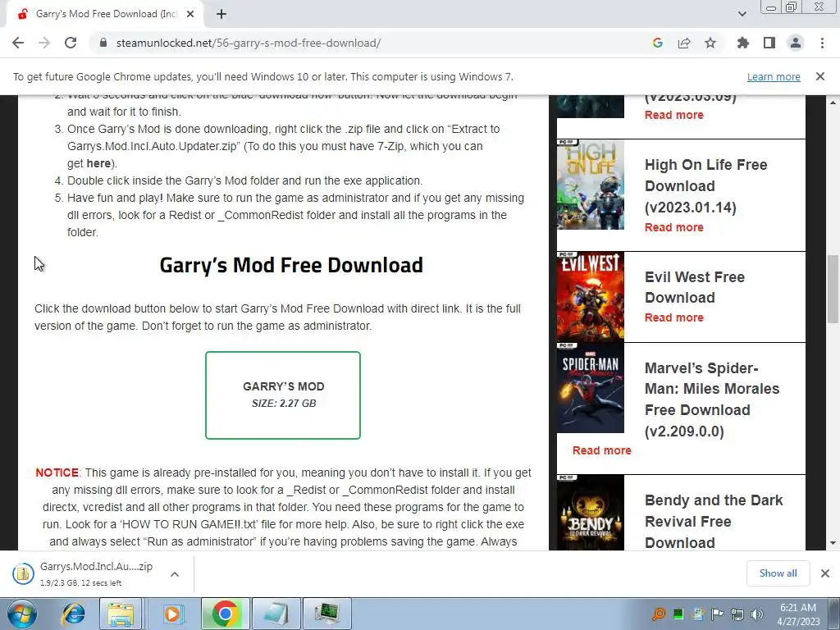Open the tab search dropdown
The image size is (840, 630).
(x=742, y=14)
